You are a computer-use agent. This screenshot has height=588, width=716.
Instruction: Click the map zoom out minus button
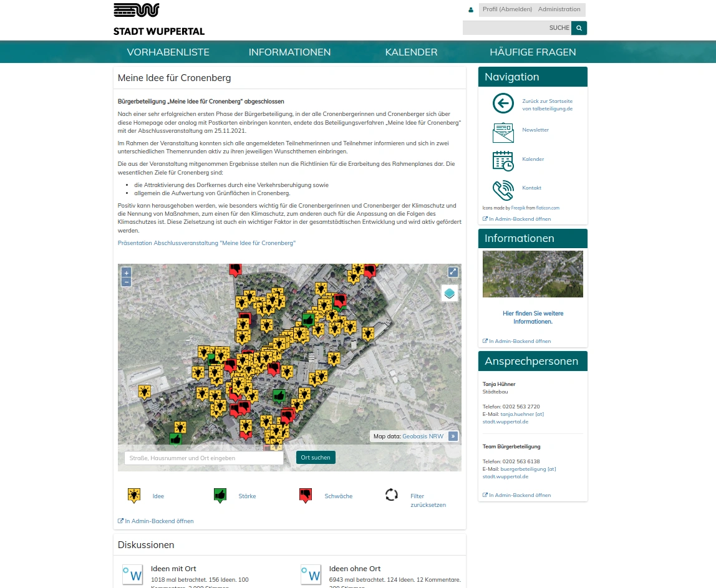pyautogui.click(x=127, y=282)
